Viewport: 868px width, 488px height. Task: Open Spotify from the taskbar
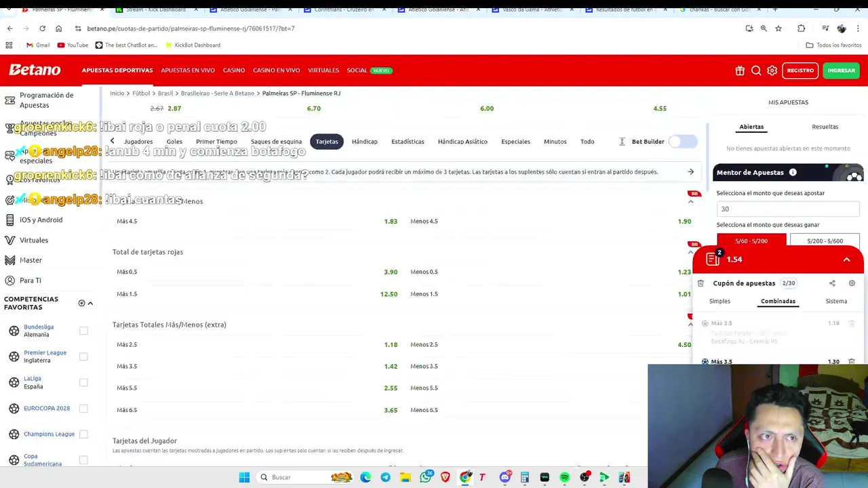(x=564, y=477)
